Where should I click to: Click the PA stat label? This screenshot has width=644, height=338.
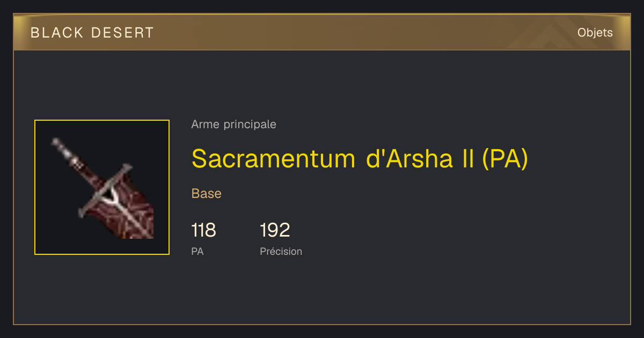[x=197, y=251]
